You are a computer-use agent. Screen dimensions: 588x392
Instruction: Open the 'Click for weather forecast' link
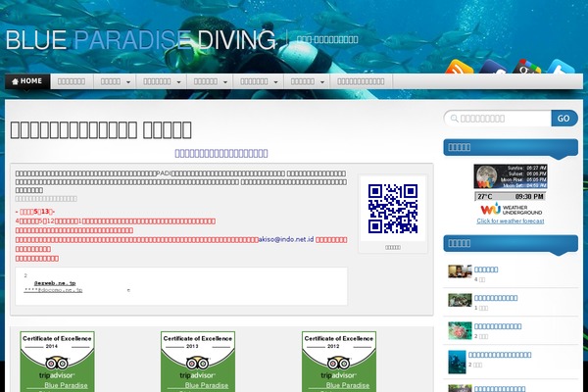[511, 220]
